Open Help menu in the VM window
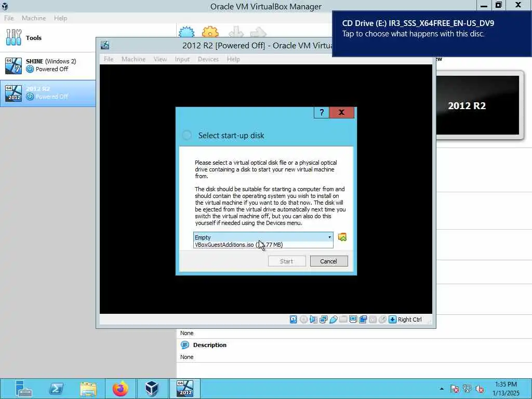This screenshot has height=399, width=532. (233, 59)
